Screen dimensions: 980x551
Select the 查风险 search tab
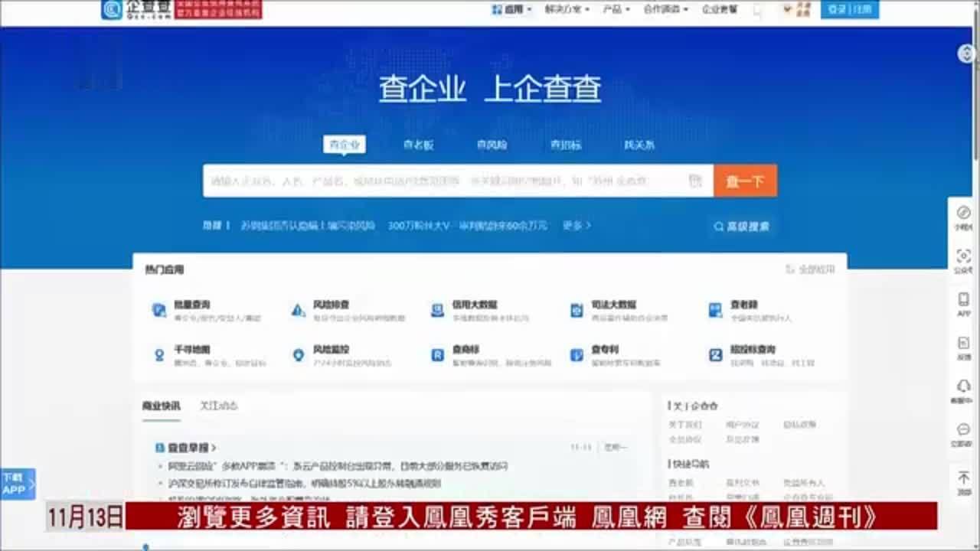click(x=492, y=145)
